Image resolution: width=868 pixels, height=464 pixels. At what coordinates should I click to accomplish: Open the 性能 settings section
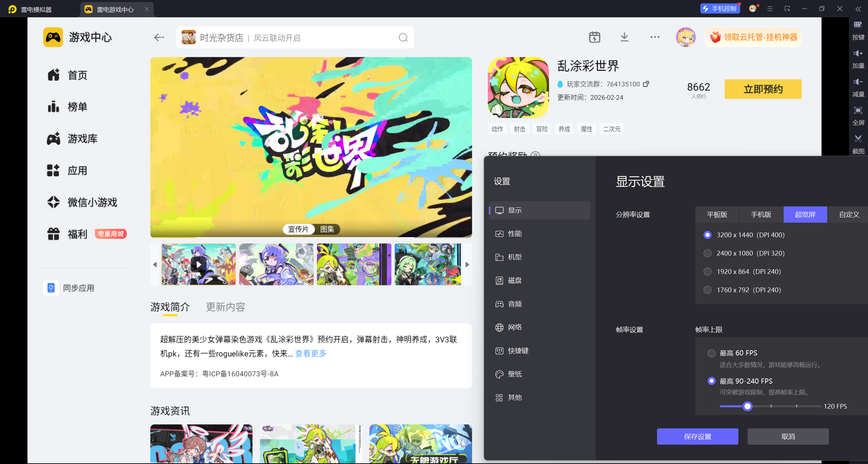click(x=515, y=234)
